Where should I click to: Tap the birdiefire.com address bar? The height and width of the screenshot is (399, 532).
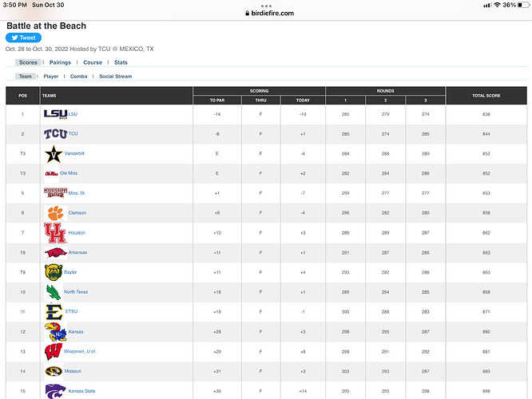coord(269,14)
